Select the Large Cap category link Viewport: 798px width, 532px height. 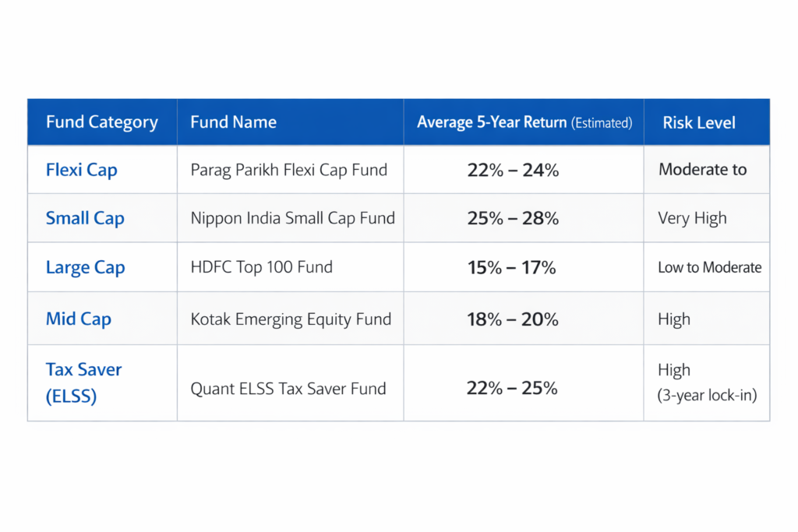tap(85, 267)
